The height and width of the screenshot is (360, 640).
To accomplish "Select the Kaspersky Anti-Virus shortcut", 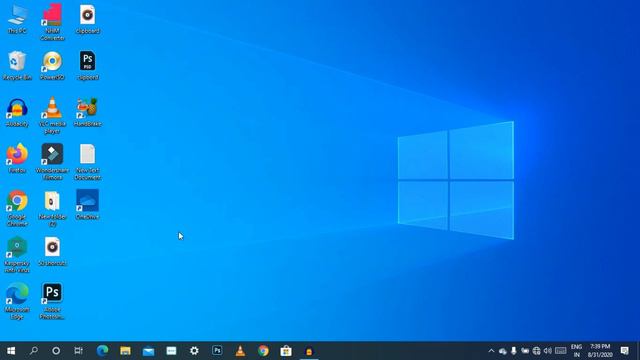I will point(17,255).
